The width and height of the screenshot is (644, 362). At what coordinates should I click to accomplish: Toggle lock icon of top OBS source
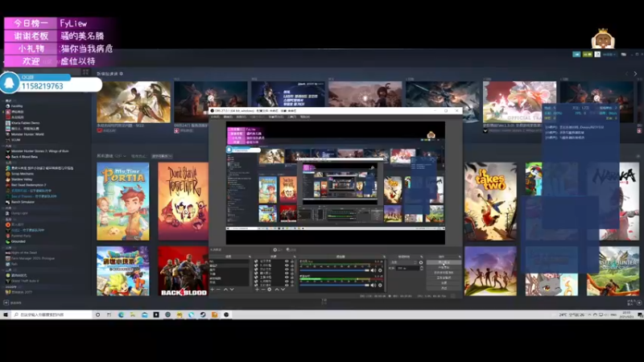coord(292,261)
